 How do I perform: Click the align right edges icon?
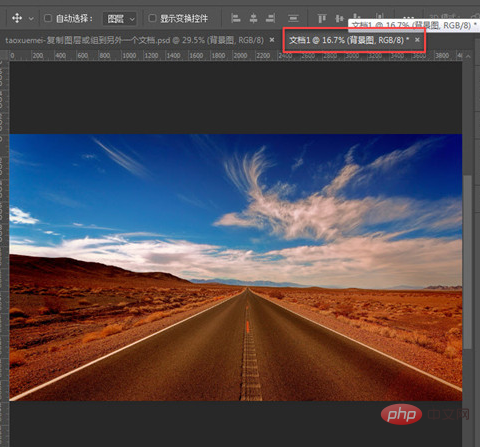(270, 18)
